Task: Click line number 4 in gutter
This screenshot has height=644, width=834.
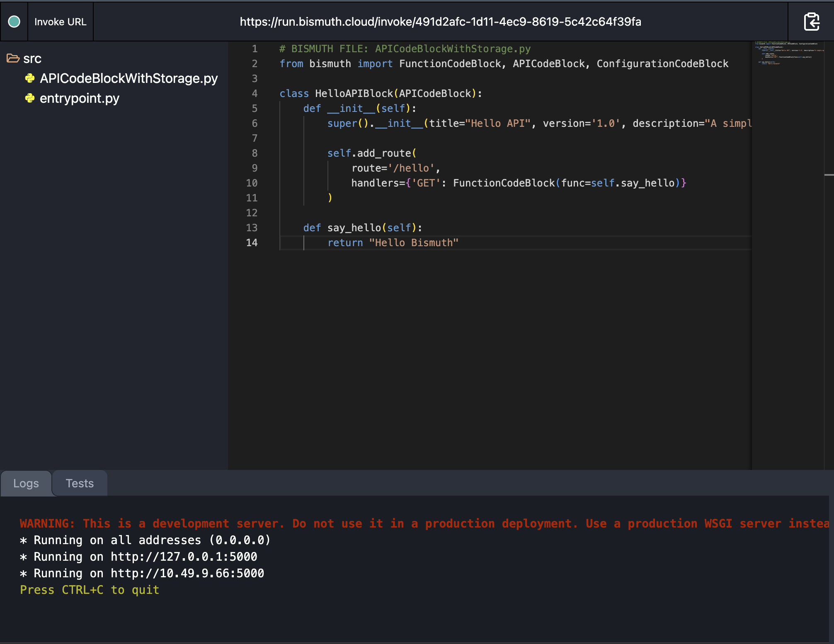Action: pos(255,94)
